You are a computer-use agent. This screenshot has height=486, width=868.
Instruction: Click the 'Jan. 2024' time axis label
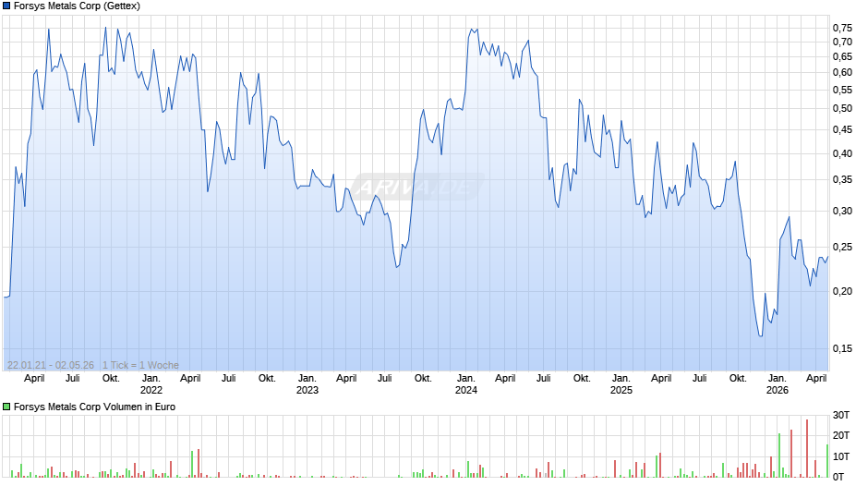tap(466, 384)
